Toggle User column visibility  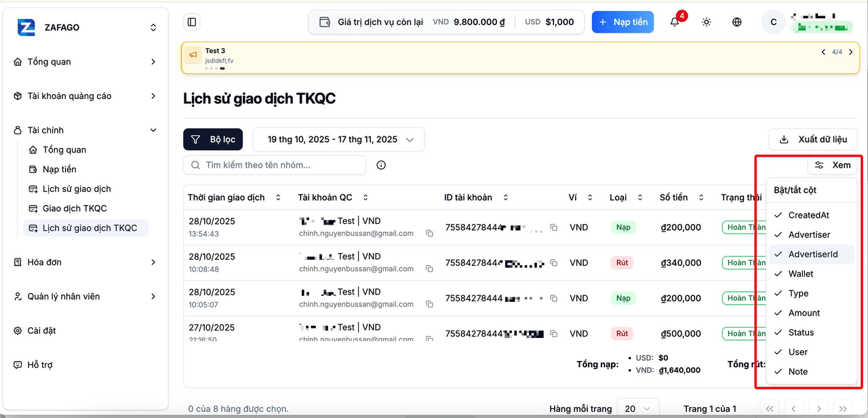point(812,352)
